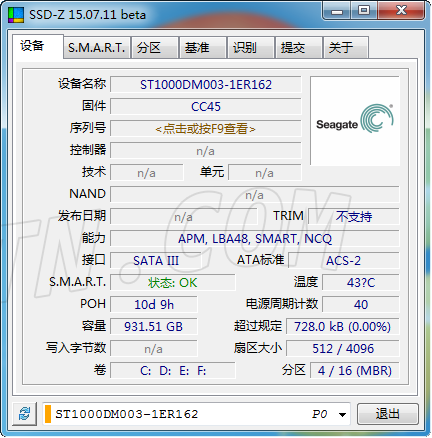Click the 技术 n/a field
Viewport: 432px width, 438px height.
coord(147,173)
